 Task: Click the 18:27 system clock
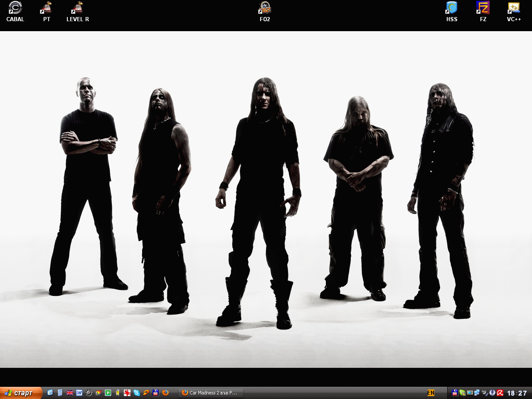[x=517, y=393]
